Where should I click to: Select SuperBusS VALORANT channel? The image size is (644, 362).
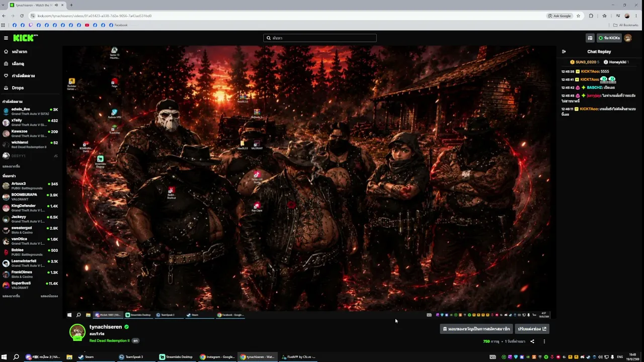pos(30,285)
